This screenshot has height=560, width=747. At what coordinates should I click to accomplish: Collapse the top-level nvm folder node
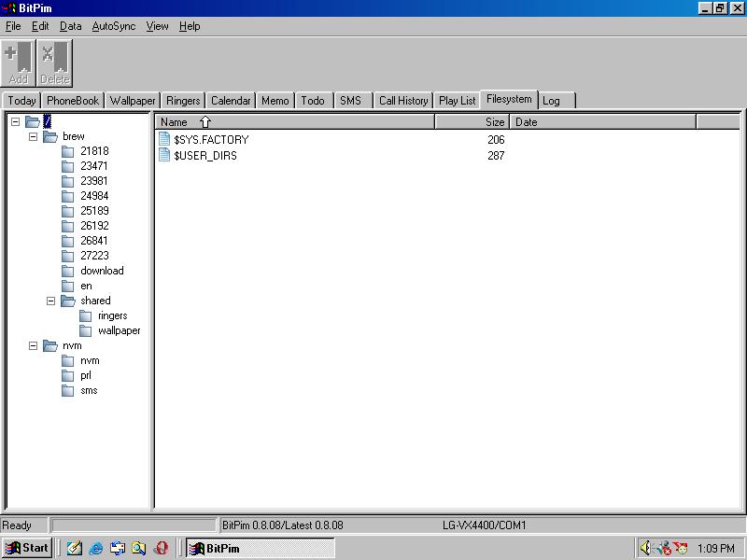coord(33,345)
